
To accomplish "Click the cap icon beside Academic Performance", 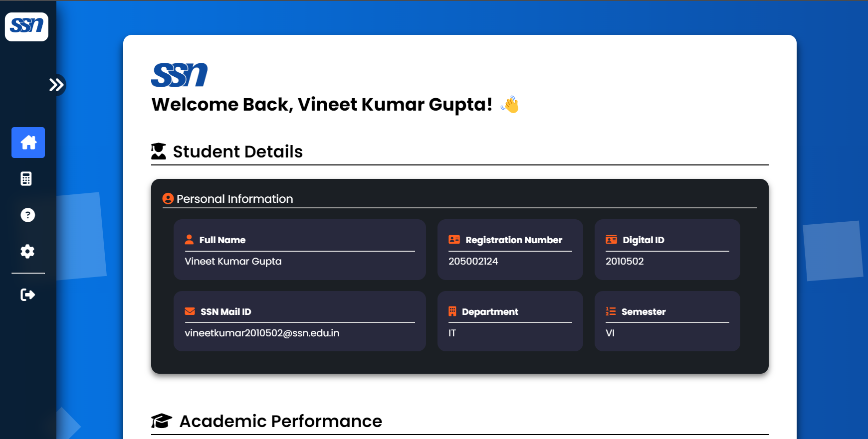I will point(161,420).
